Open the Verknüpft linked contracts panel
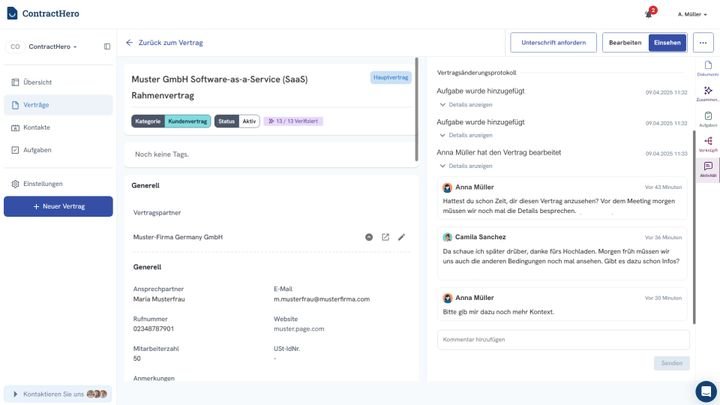 coord(708,144)
